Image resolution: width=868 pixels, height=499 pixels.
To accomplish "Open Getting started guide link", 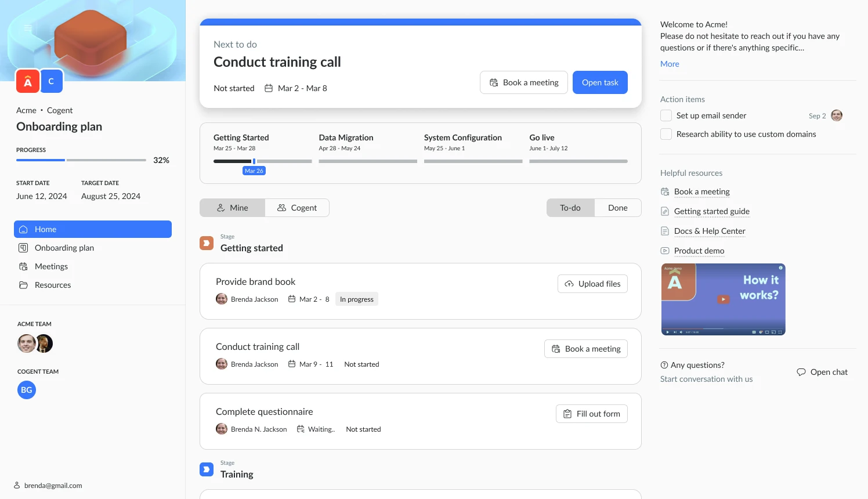I will pyautogui.click(x=712, y=211).
